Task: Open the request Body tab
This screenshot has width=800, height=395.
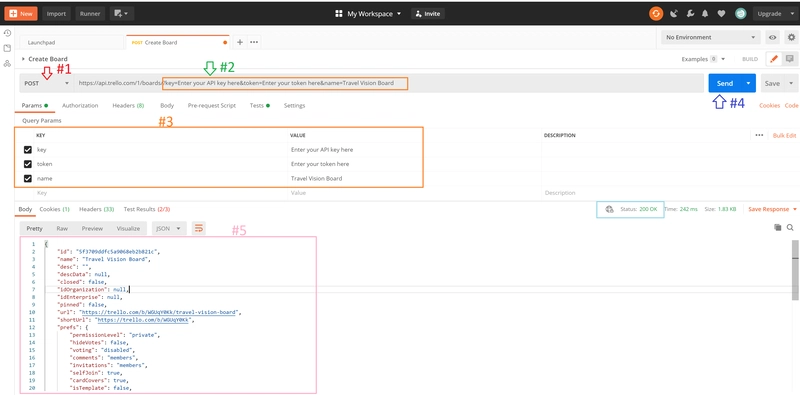Action: click(167, 106)
